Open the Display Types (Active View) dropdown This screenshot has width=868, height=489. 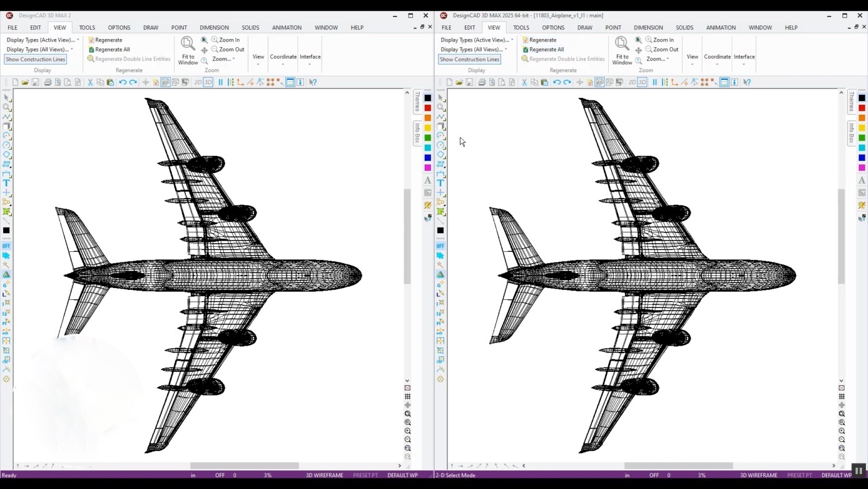40,39
